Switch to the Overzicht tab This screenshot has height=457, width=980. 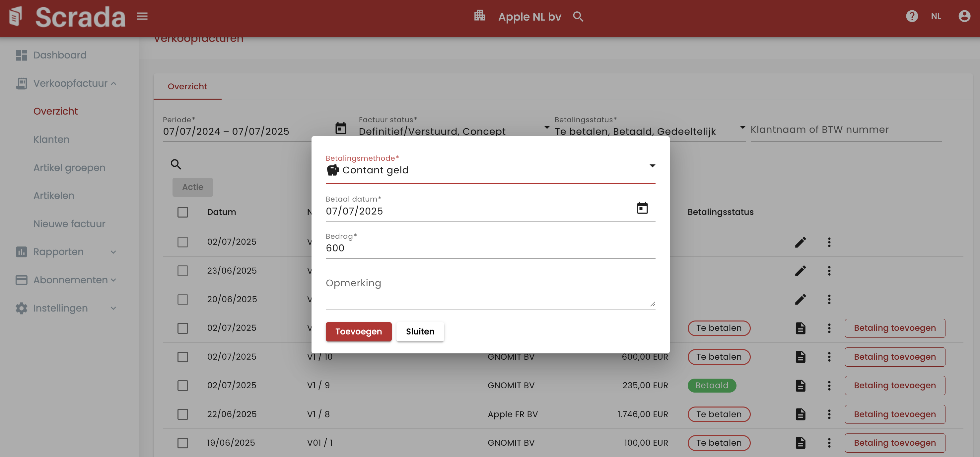click(187, 86)
